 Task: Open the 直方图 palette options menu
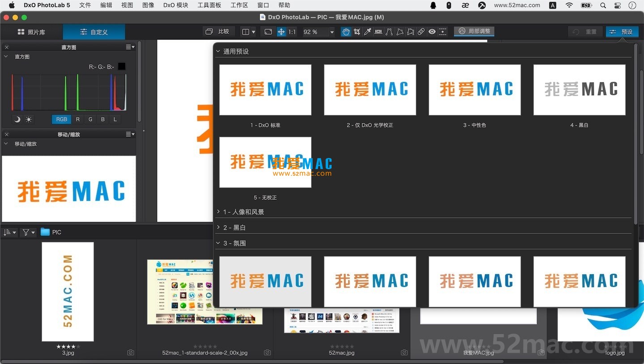click(130, 47)
